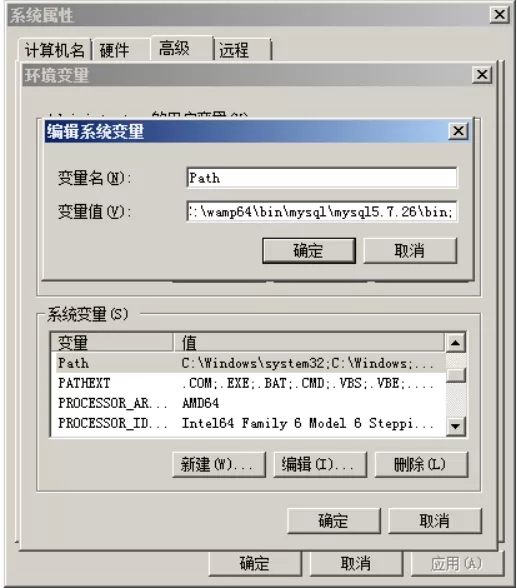The height and width of the screenshot is (588, 517).
Task: Click the system variables scroll down arrow
Action: (x=456, y=426)
